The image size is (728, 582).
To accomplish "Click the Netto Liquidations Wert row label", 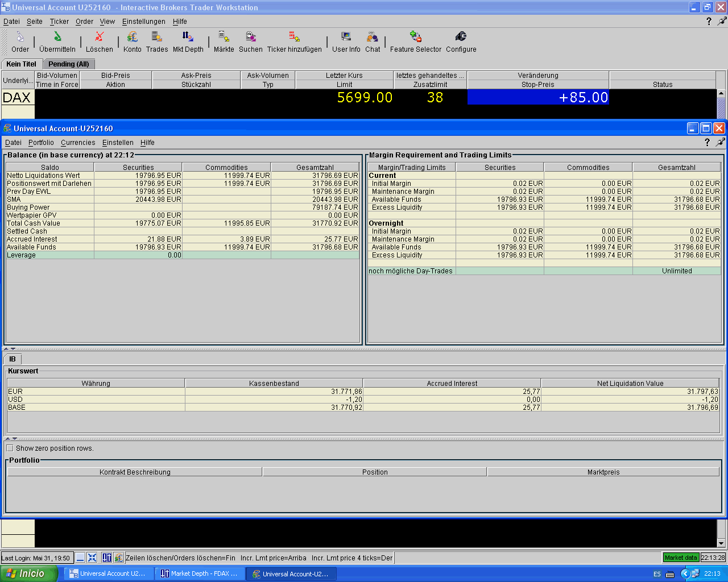I will pos(43,176).
